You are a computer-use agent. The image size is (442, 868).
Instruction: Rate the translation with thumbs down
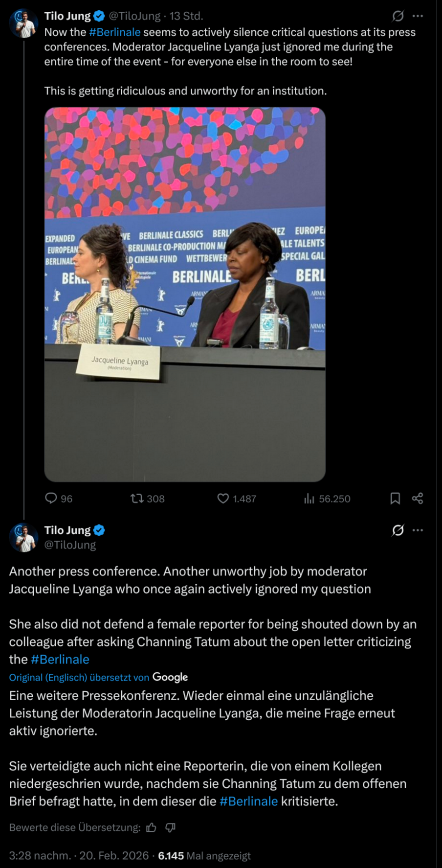[x=170, y=827]
